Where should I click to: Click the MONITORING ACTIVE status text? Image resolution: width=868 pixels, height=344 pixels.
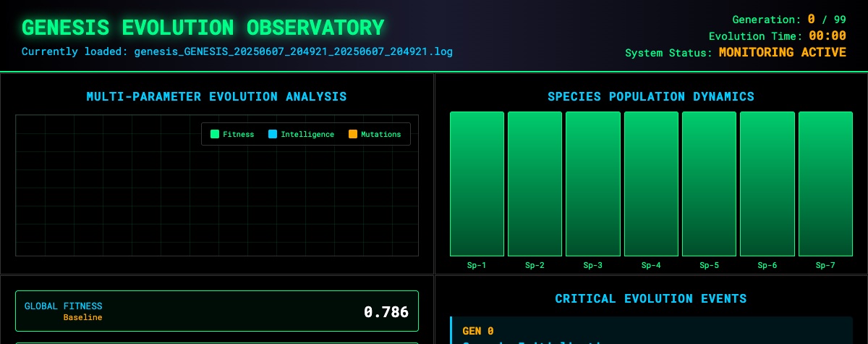point(783,52)
